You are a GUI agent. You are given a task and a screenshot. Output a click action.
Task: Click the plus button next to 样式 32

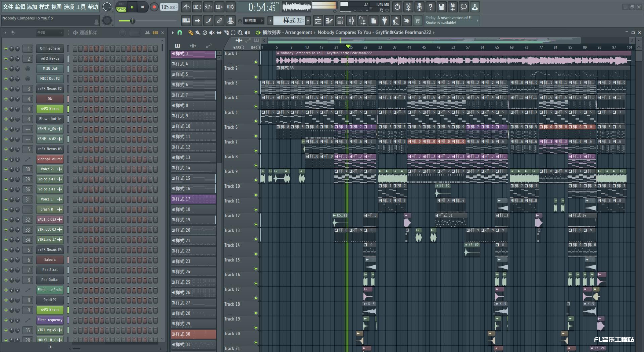pos(308,21)
